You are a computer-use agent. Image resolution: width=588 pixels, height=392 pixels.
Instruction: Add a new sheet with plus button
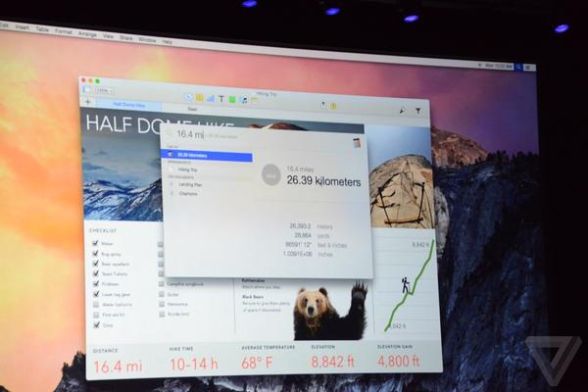click(x=88, y=102)
